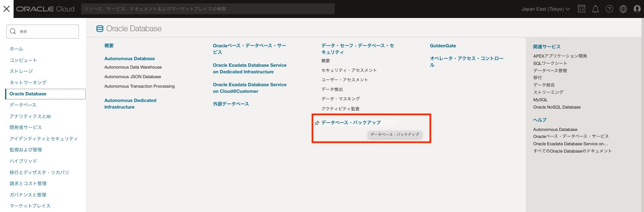Click the Oracle Database stack icon in header
Viewport: 644px width, 212px height.
tap(100, 29)
